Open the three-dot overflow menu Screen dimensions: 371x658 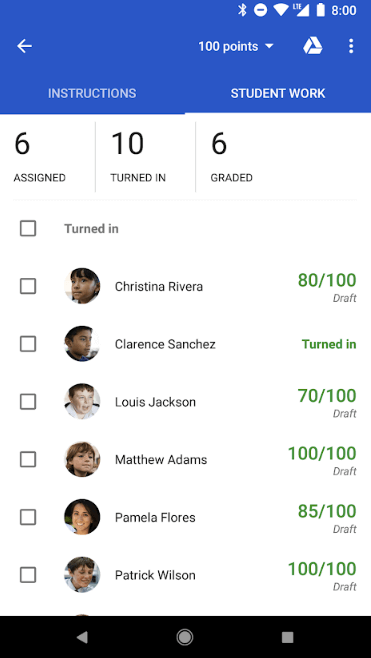pyautogui.click(x=351, y=46)
